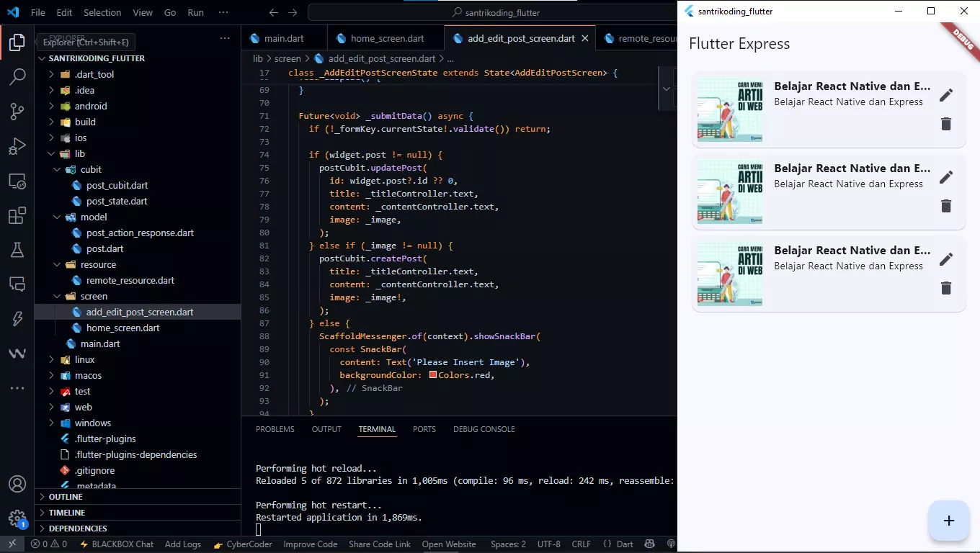Viewport: 980px width, 553px height.
Task: Click the add post floating plus button
Action: 948,521
